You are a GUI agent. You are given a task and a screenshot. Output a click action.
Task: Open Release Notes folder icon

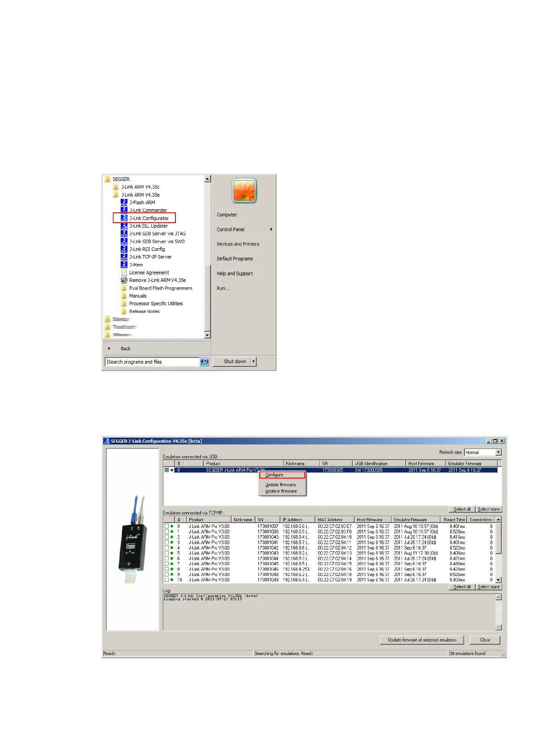(x=124, y=311)
